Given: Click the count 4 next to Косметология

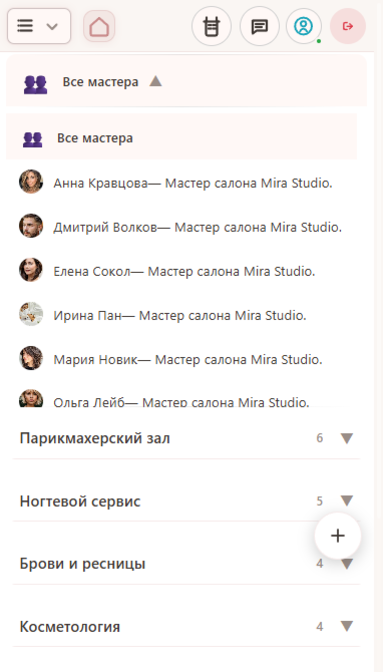Looking at the screenshot, I should [x=320, y=627].
